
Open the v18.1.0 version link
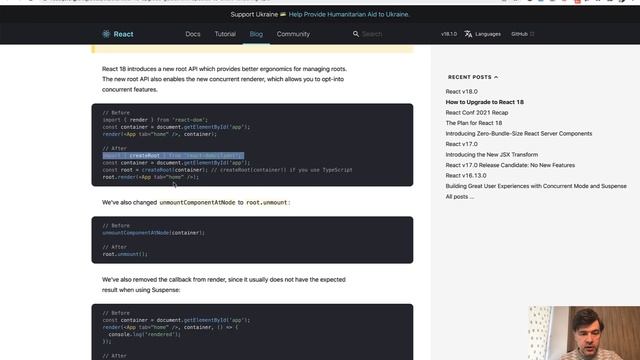pos(449,34)
